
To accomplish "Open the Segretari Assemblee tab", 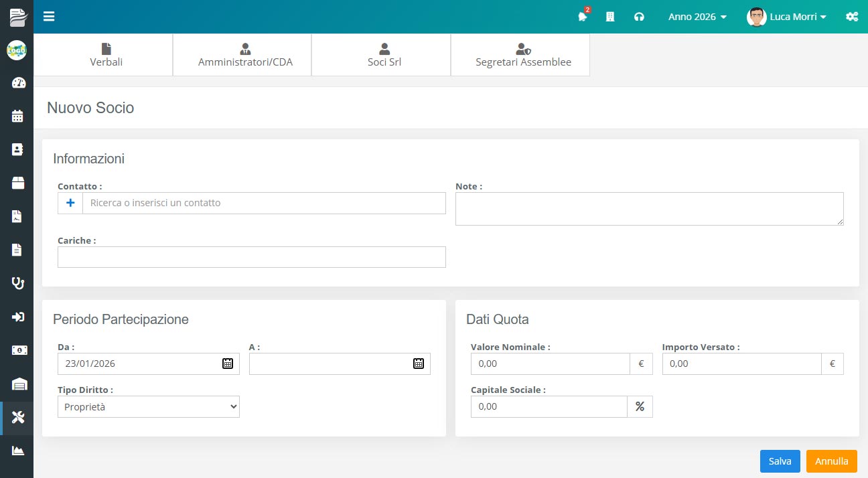I will (x=523, y=55).
